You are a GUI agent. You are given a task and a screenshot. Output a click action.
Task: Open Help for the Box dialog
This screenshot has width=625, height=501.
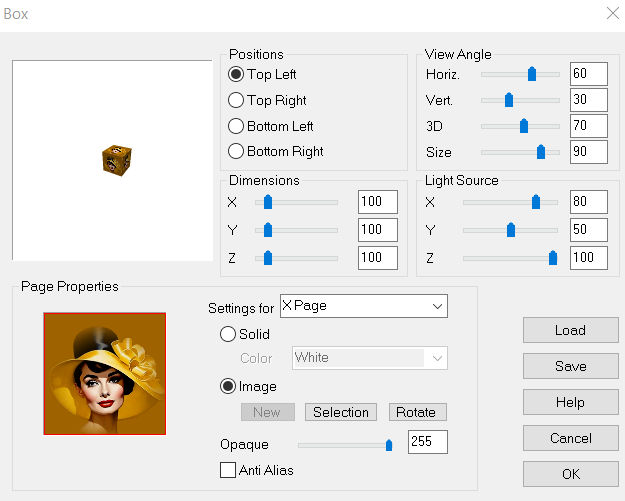[570, 402]
